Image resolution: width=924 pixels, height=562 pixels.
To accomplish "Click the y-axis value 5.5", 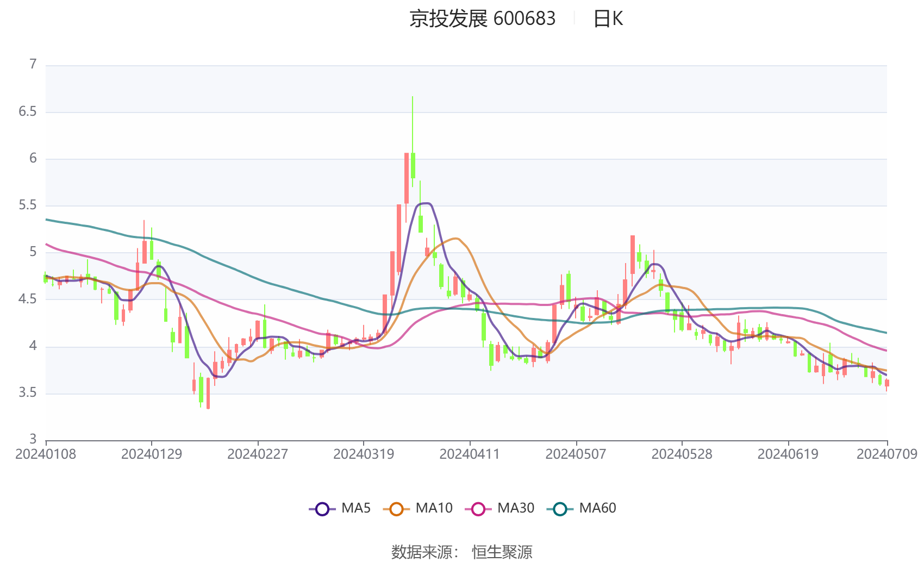I will [x=28, y=205].
